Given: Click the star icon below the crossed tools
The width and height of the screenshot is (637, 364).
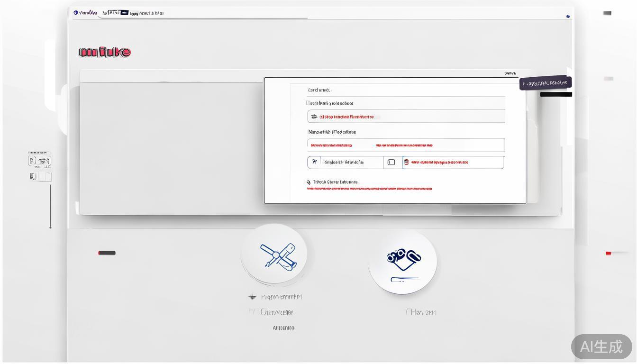Looking at the screenshot, I should (x=253, y=297).
